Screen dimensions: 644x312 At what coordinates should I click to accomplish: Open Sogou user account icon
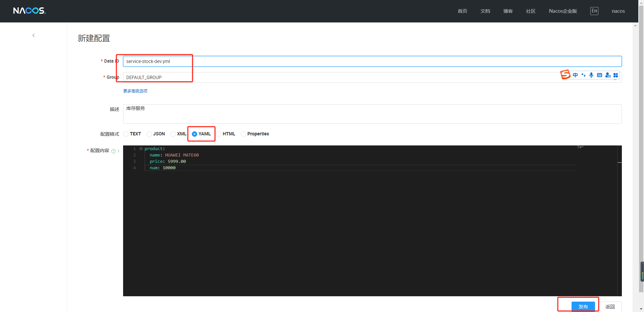[x=608, y=75]
